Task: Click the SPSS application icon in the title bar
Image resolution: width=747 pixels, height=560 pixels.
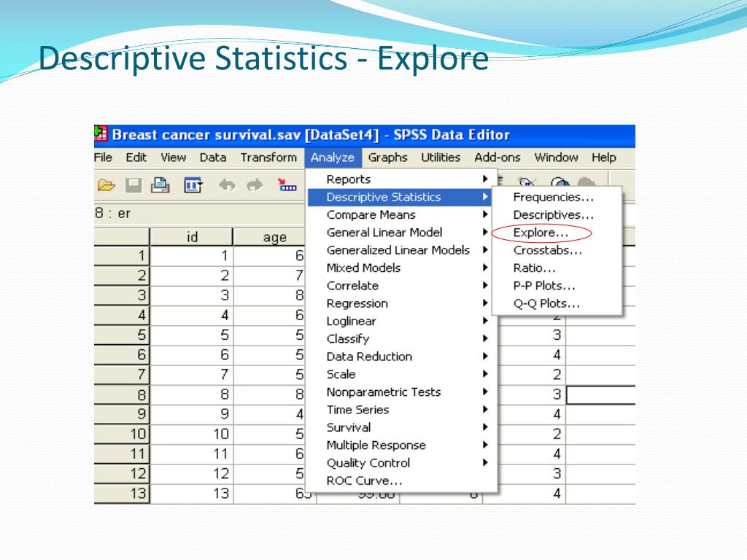Action: tap(101, 134)
